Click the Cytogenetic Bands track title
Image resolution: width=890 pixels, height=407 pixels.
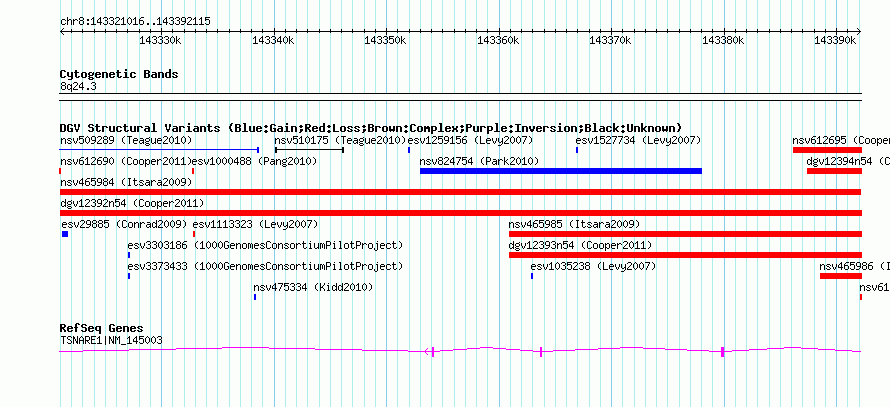coord(119,74)
